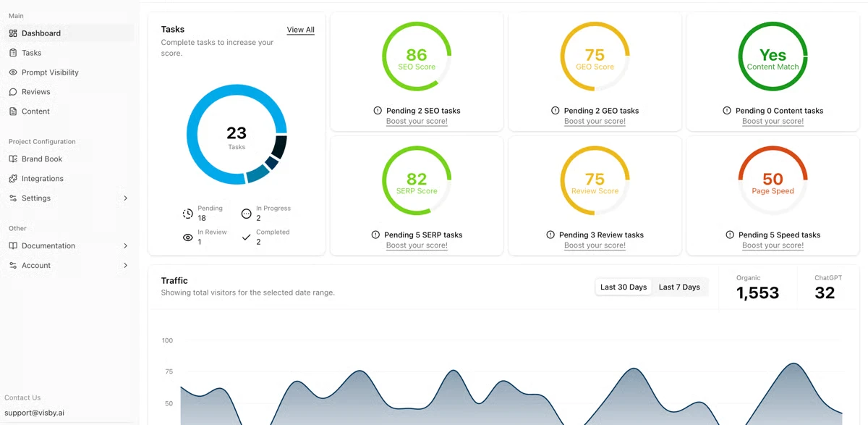
Task: Click the Brand Book open-book icon
Action: pos(13,159)
